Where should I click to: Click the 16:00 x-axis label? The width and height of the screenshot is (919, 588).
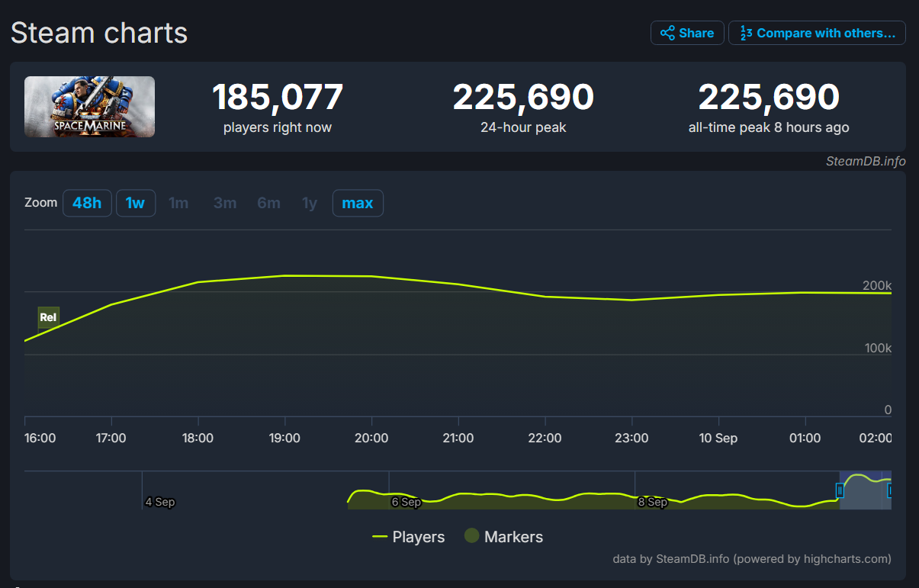pyautogui.click(x=40, y=438)
